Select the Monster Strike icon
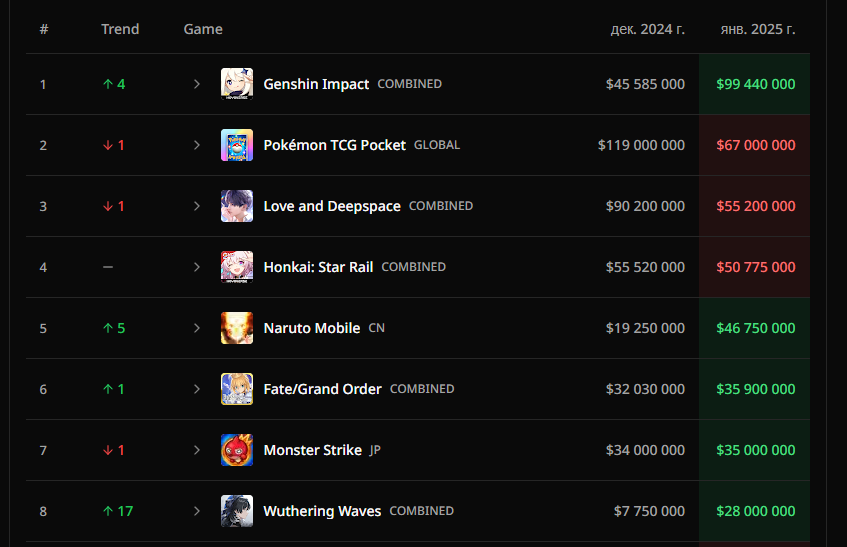This screenshot has width=847, height=547. (x=237, y=450)
